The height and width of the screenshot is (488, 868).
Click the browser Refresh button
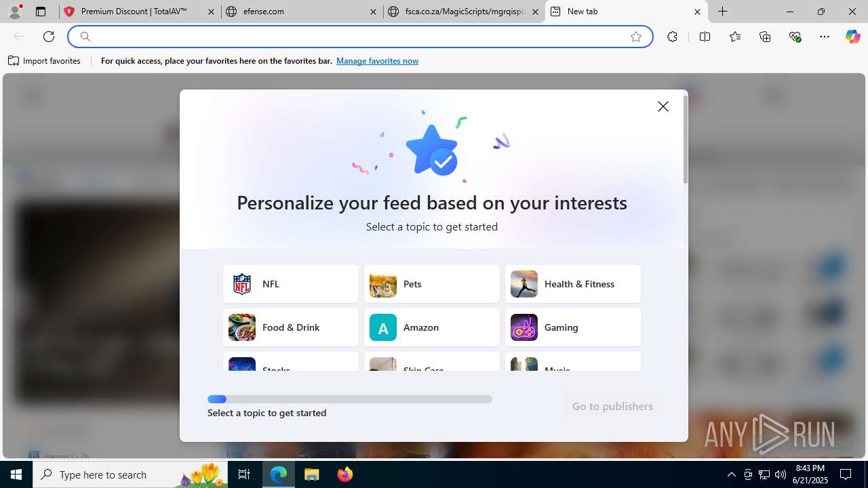click(x=49, y=37)
